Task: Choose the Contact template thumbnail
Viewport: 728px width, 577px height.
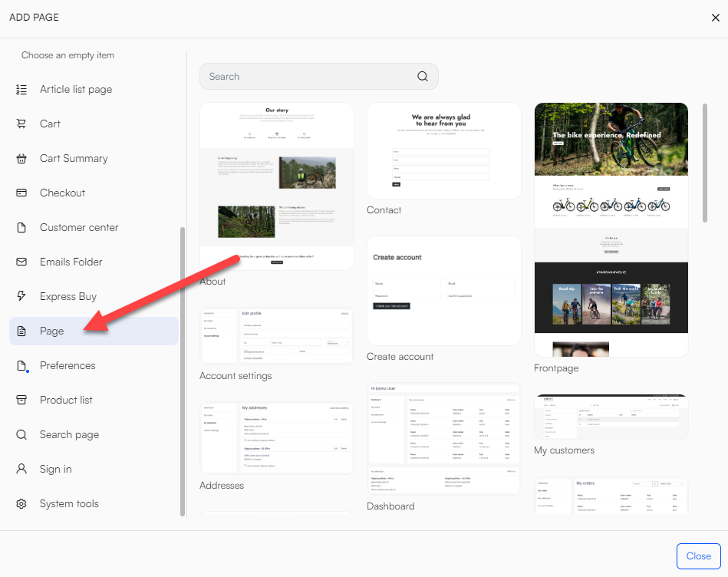Action: click(443, 151)
